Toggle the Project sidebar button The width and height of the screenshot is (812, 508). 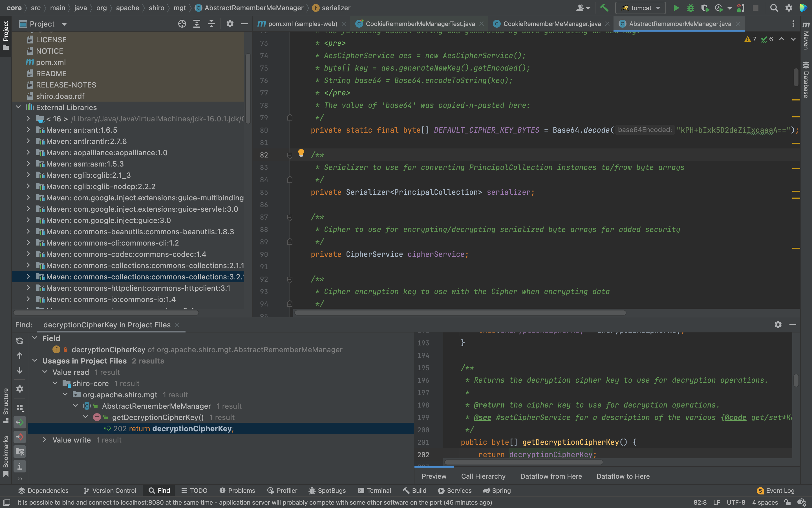click(6, 36)
